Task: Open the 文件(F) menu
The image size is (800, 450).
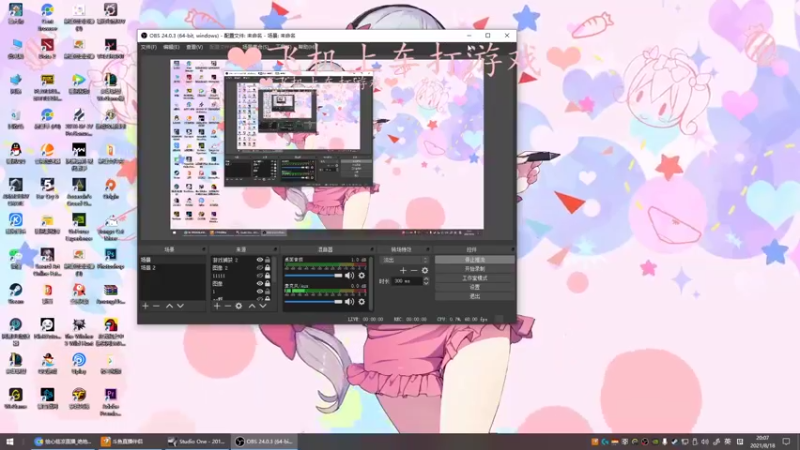Action: click(148, 47)
